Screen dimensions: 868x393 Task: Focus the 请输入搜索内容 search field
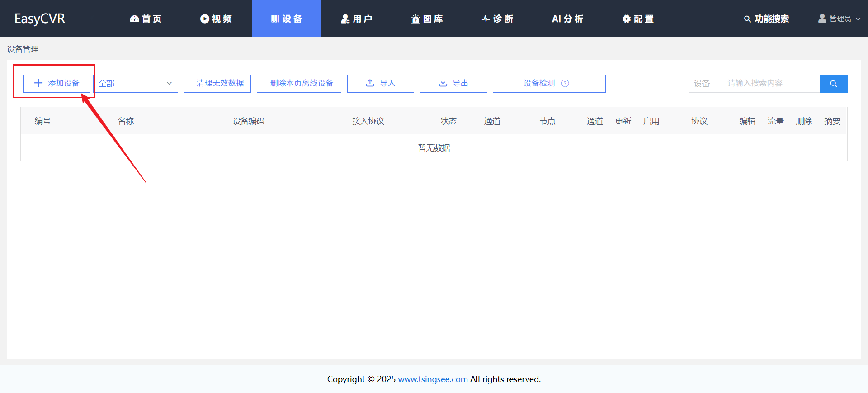pyautogui.click(x=771, y=83)
